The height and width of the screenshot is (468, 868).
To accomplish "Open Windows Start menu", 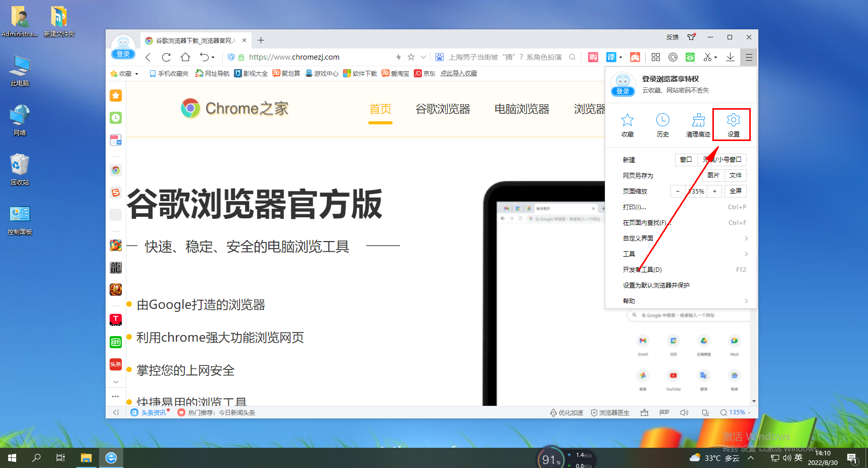I will 12,458.
